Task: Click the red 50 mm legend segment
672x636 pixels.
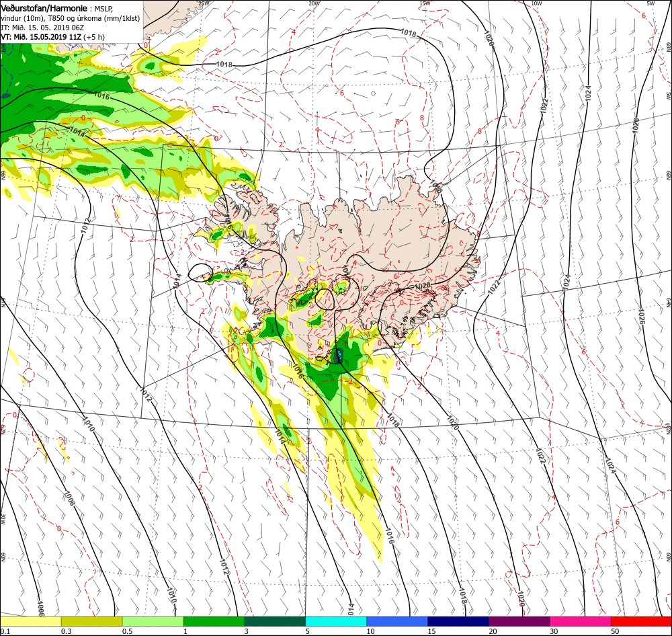Action: click(642, 621)
